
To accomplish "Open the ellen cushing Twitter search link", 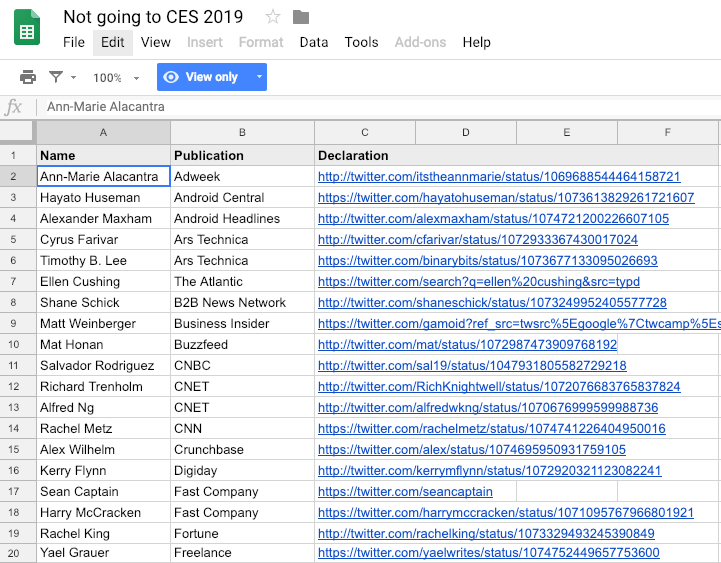I will coord(479,282).
